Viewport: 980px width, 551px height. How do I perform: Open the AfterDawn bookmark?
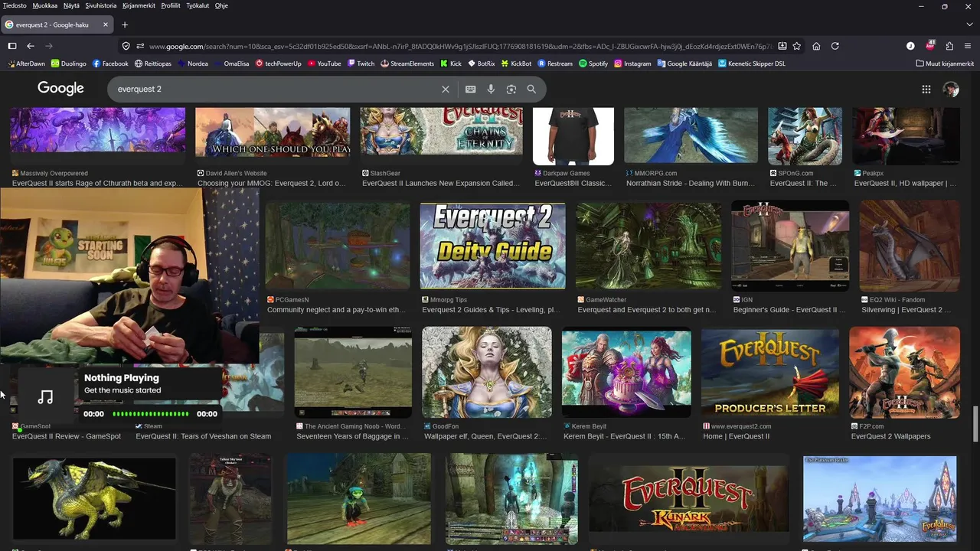click(x=26, y=64)
